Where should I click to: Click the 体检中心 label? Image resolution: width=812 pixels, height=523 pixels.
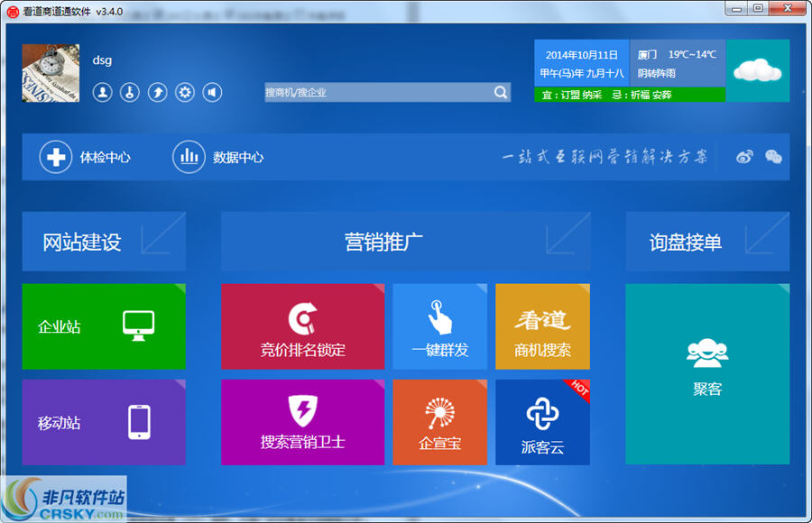pyautogui.click(x=106, y=158)
